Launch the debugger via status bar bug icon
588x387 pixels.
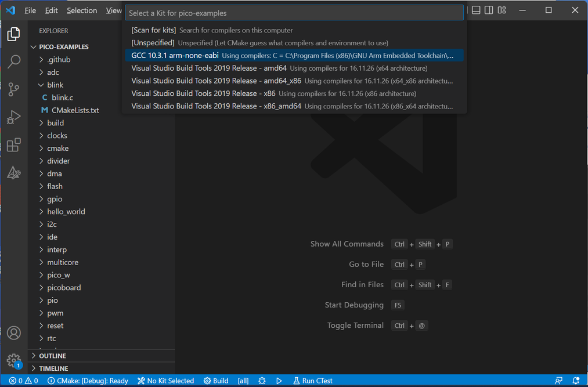(262, 381)
